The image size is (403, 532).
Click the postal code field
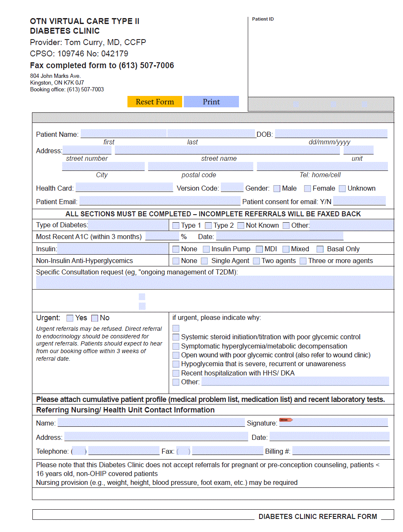(x=201, y=167)
